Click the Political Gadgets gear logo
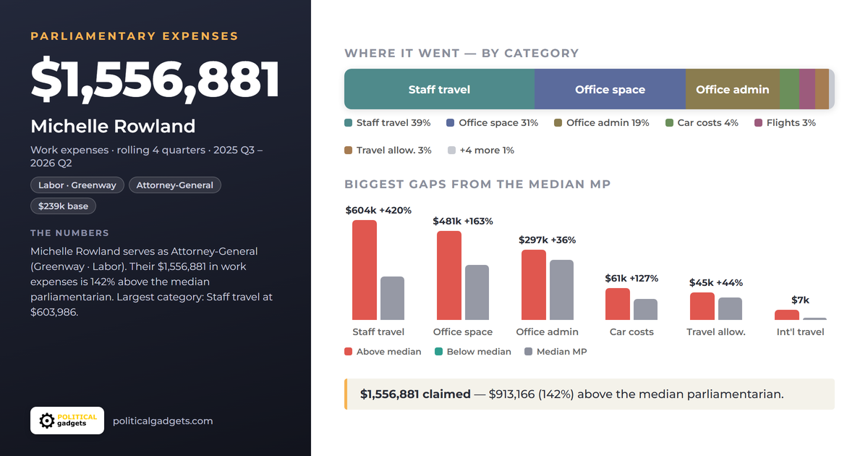The height and width of the screenshot is (456, 868). tap(67, 421)
